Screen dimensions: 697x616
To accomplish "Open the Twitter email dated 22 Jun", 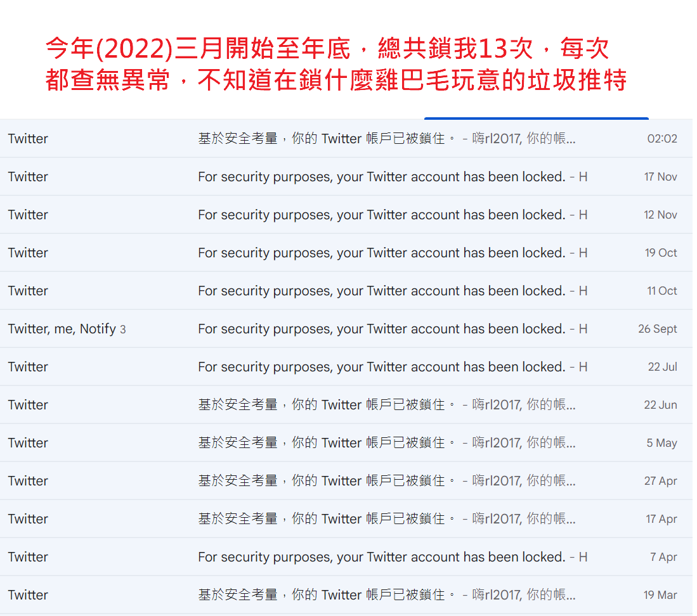I will click(346, 405).
